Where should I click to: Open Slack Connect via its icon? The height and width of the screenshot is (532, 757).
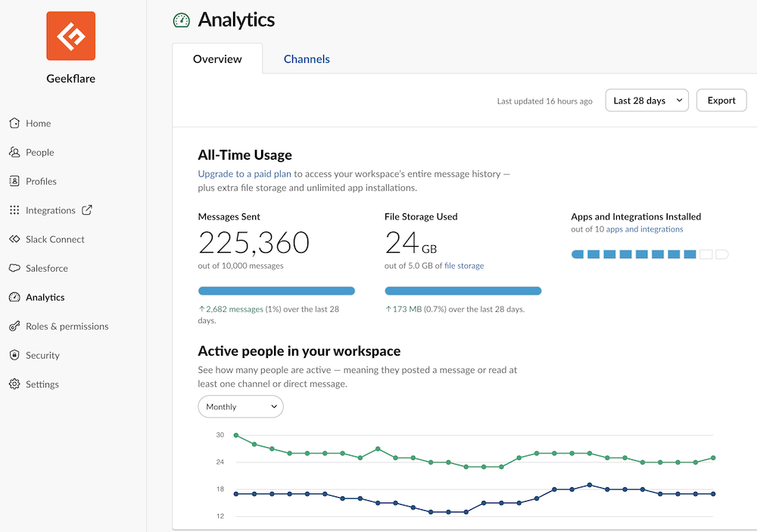(14, 239)
